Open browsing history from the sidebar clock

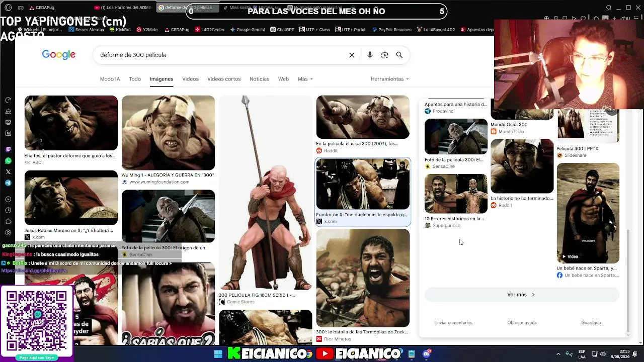(x=8, y=210)
